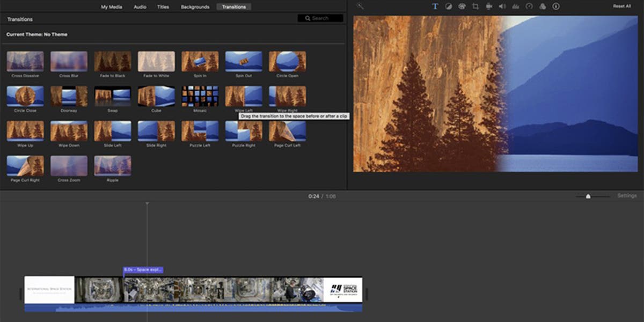Select the Transitions tab
The height and width of the screenshot is (322, 644).
(234, 7)
